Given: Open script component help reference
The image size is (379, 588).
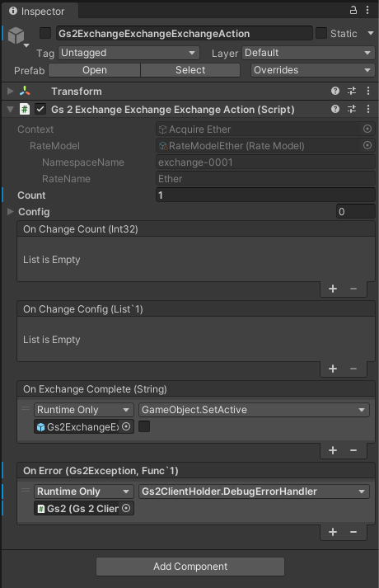Looking at the screenshot, I should click(335, 109).
